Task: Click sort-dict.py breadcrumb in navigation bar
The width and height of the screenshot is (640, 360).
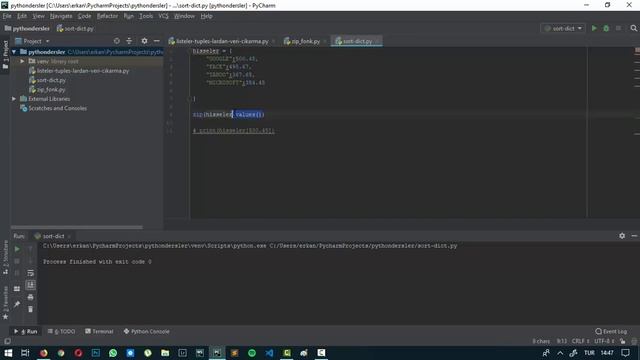Action: coord(75,28)
